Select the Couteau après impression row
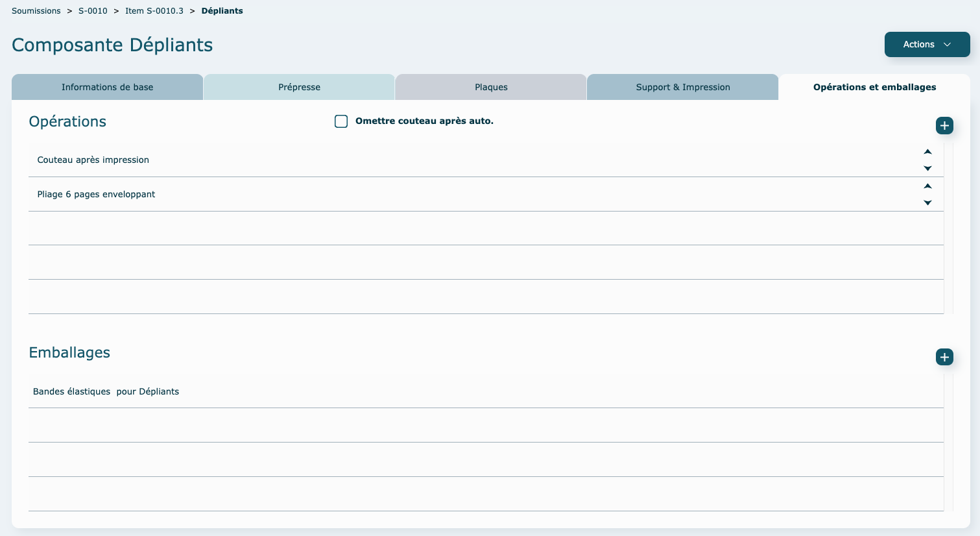The width and height of the screenshot is (980, 536). click(x=93, y=160)
